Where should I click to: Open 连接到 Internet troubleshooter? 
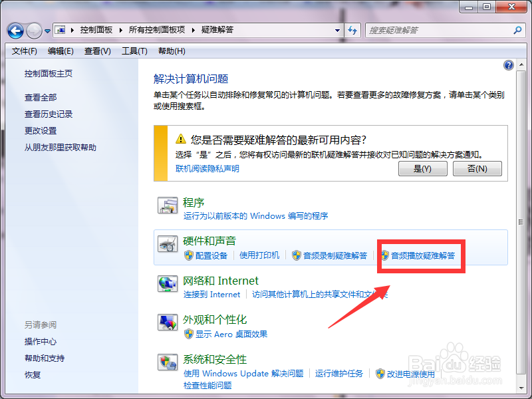(x=211, y=295)
